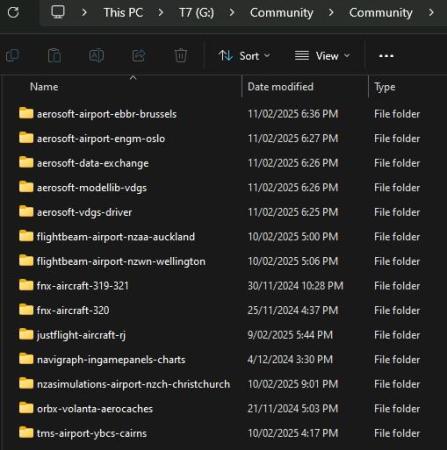Click the Paste icon in toolbar
This screenshot has height=450, width=447.
54,56
